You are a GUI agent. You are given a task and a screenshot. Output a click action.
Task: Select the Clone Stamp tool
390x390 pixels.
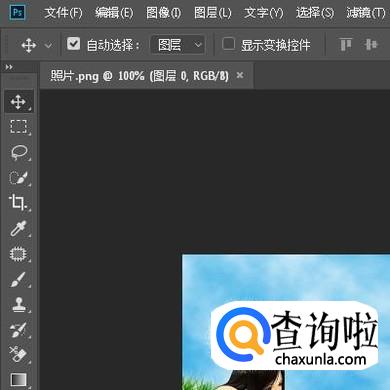19,305
